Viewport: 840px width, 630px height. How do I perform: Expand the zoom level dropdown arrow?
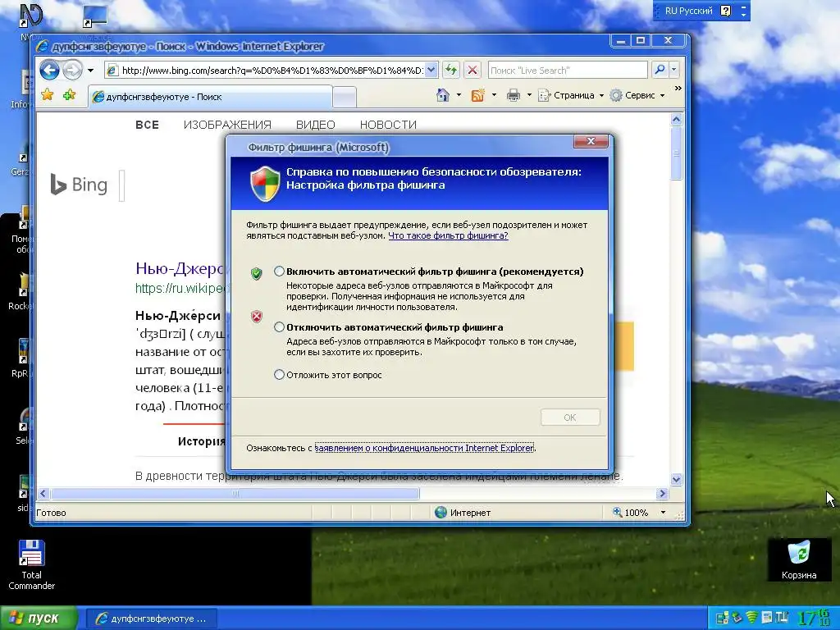coord(663,513)
